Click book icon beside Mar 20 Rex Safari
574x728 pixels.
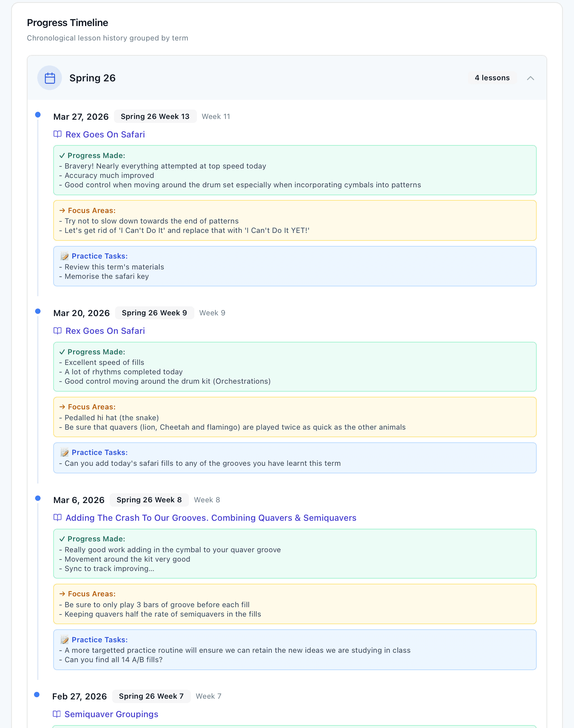58,331
